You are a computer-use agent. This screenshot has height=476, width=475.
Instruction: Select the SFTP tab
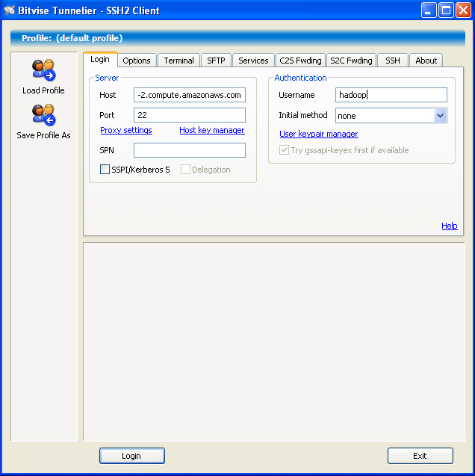[x=216, y=61]
